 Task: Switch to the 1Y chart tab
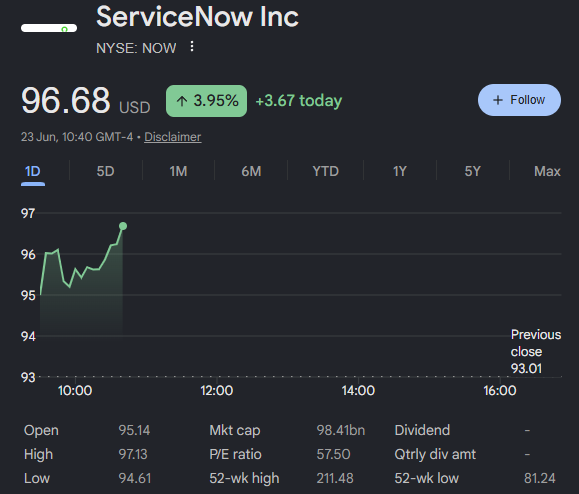(x=400, y=171)
